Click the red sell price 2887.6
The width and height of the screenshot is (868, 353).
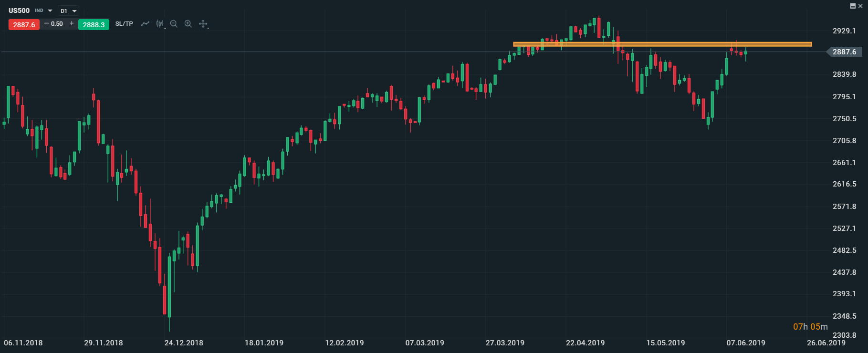24,24
